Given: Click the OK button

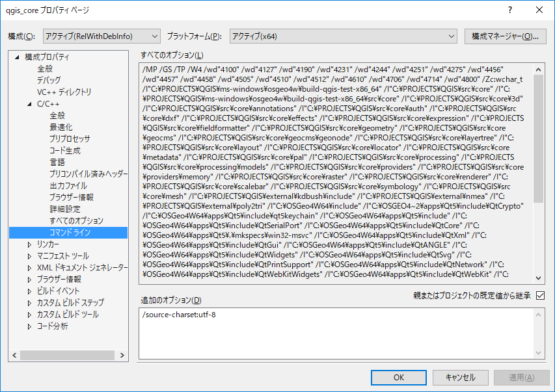Looking at the screenshot, I should (x=399, y=378).
